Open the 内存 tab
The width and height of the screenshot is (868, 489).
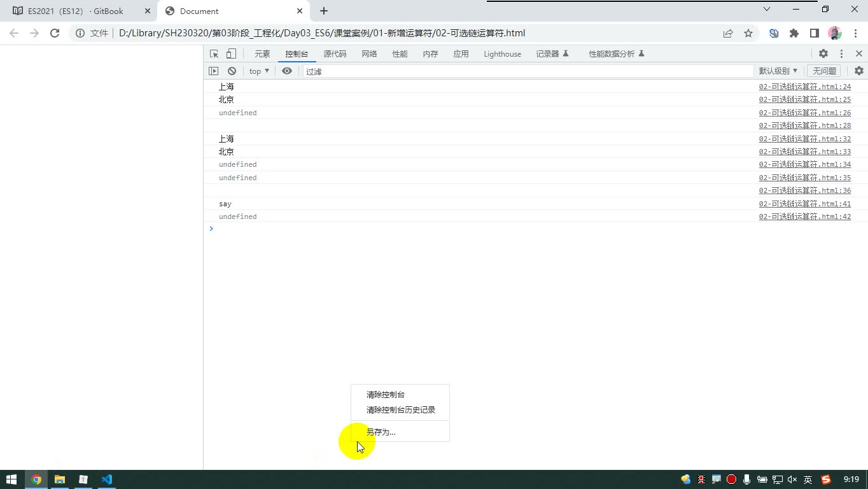pos(430,54)
